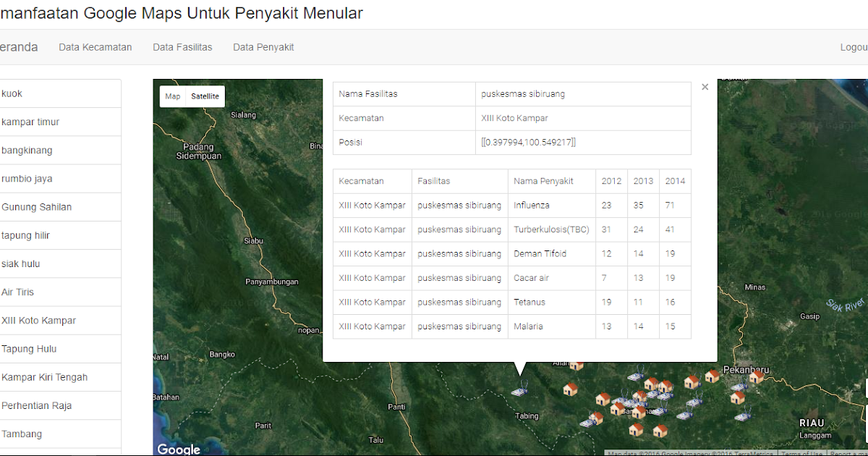Switch to Map view
This screenshot has width=868, height=456.
[x=172, y=96]
